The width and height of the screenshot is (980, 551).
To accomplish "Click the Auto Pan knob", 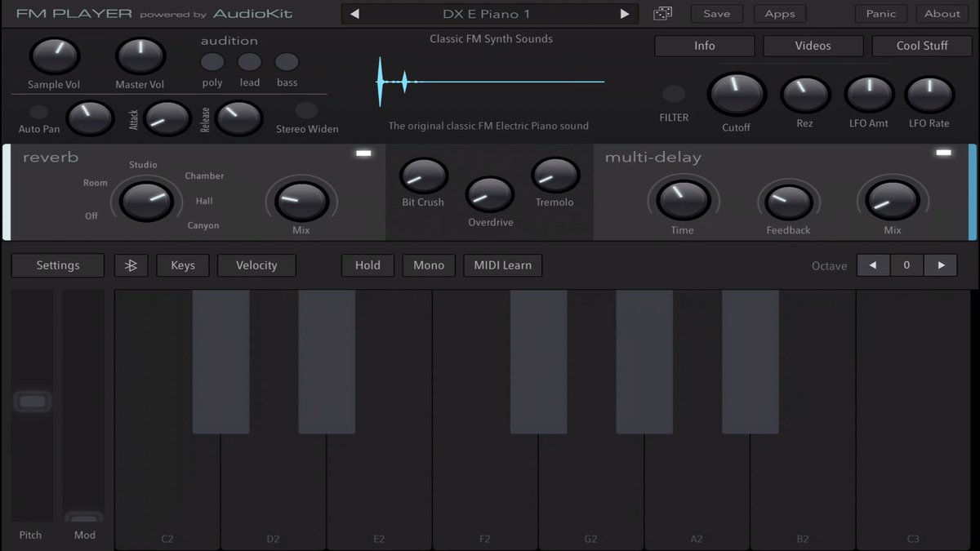I will pos(89,119).
